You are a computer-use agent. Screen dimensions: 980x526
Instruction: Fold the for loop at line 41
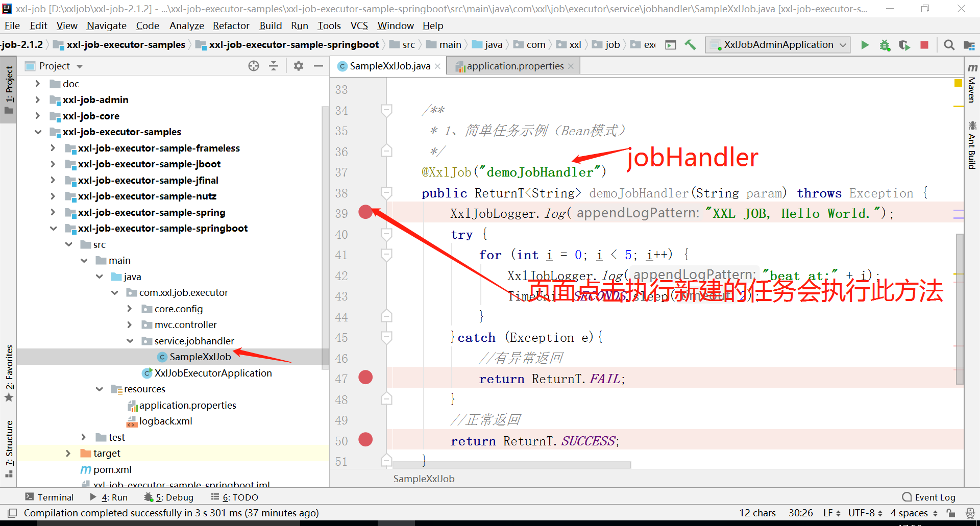[386, 255]
